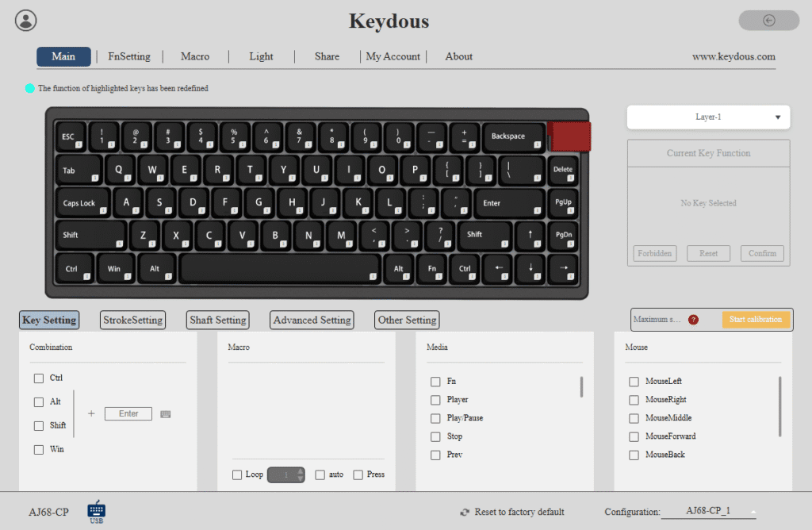Check the media Stop option
Image resolution: width=812 pixels, height=530 pixels.
pyautogui.click(x=435, y=436)
